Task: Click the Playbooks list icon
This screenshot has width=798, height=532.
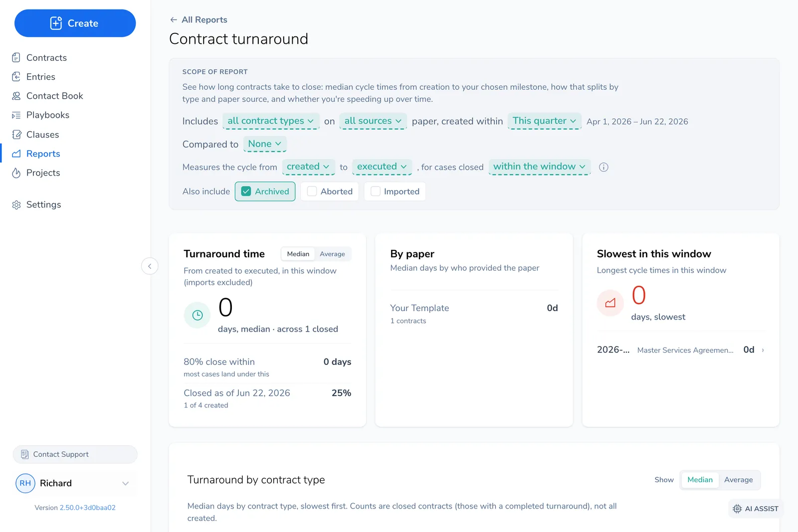Action: click(16, 115)
